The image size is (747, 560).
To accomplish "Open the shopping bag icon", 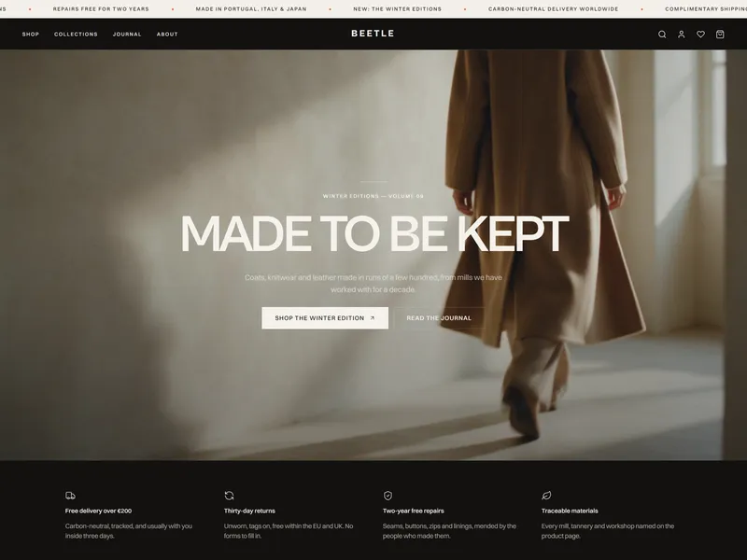I will 720,35.
